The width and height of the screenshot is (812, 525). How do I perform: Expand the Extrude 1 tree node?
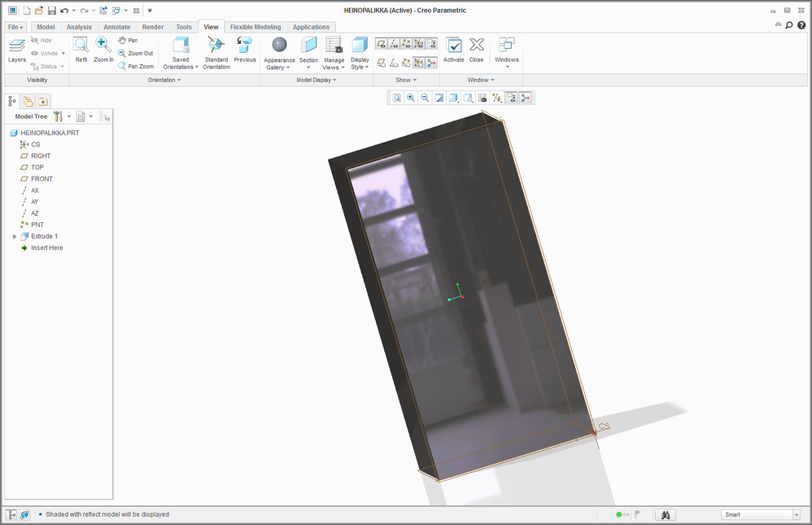coord(15,236)
